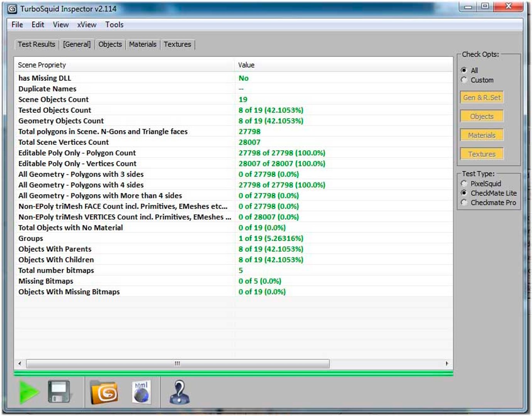Click the '0 of 5 (0.0%)' value
Viewport: 532px width, 416px height.
pos(260,281)
